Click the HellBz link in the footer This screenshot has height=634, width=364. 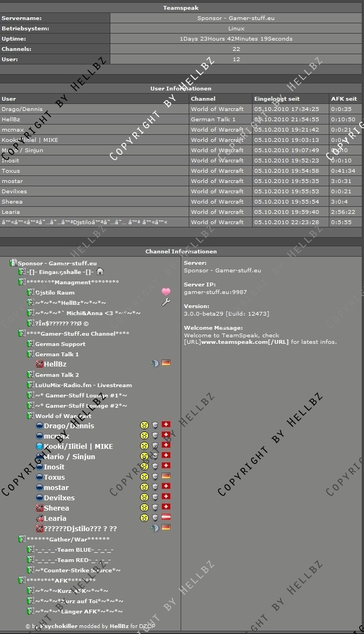118,626
